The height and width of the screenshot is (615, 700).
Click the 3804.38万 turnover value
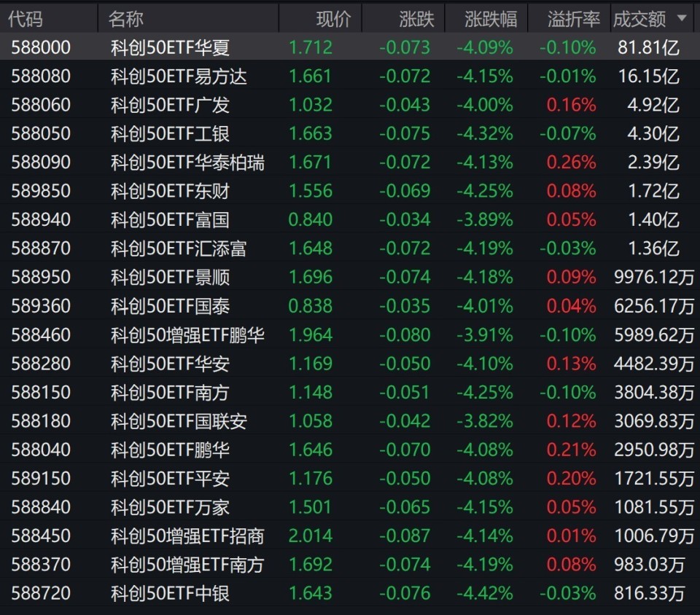tap(654, 393)
